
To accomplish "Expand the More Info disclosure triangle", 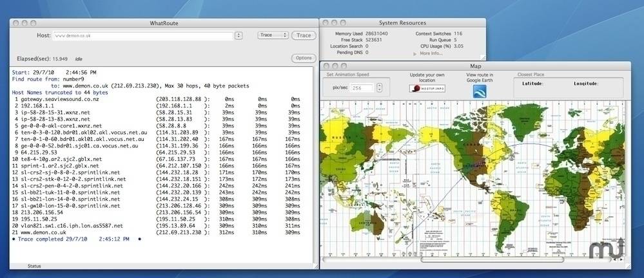I will [415, 53].
